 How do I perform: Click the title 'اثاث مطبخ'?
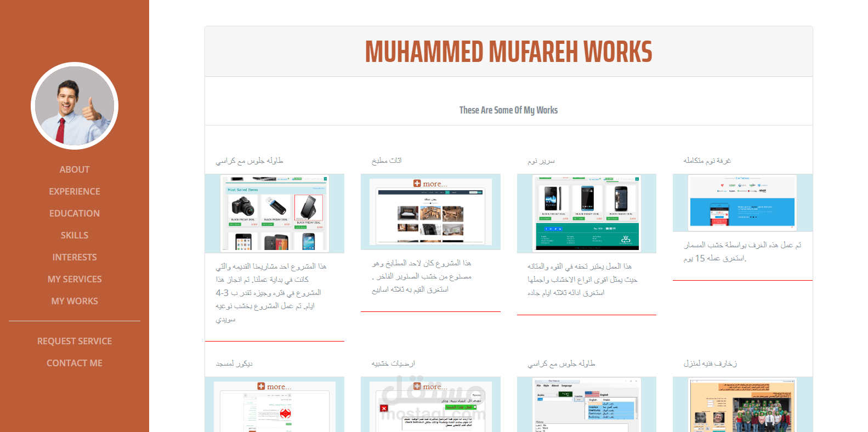[387, 161]
